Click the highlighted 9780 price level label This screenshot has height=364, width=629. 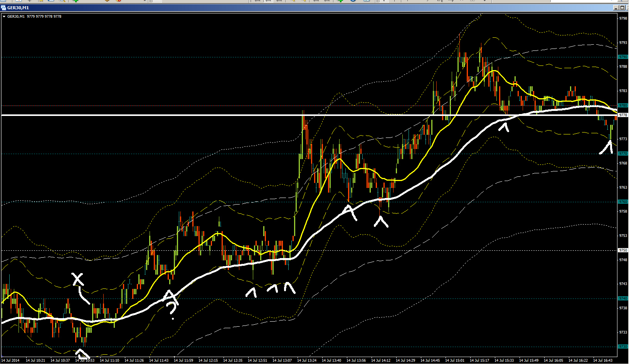pos(623,105)
